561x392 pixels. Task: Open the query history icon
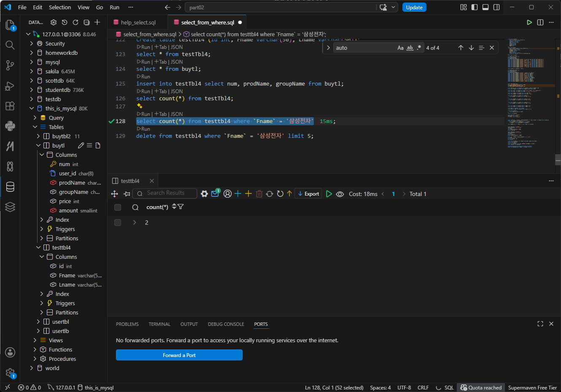point(65,22)
